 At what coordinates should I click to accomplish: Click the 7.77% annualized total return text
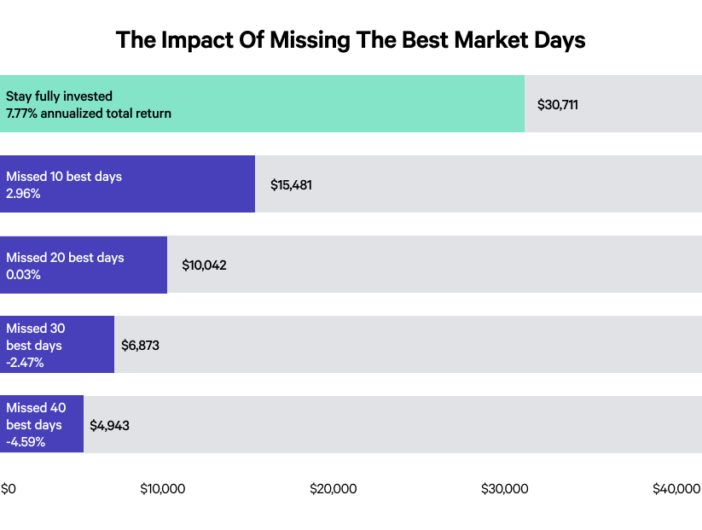point(88,113)
